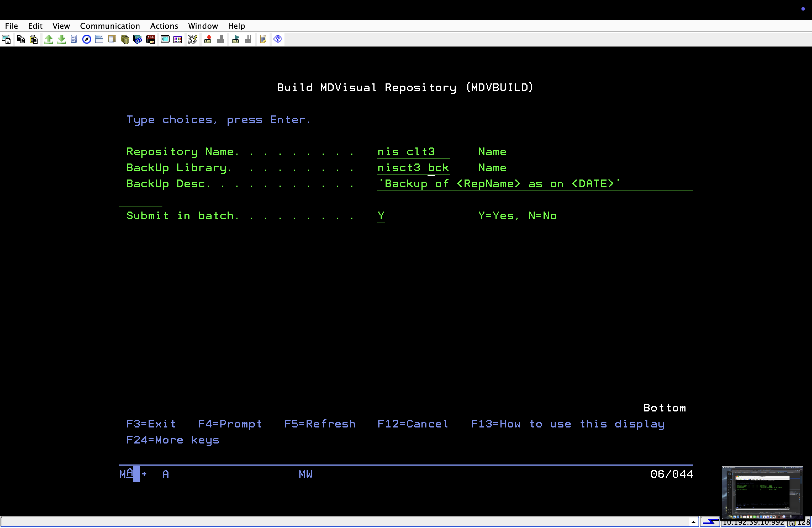Click the olive box toolbar icon
The width and height of the screenshot is (812, 528).
pyautogui.click(x=125, y=39)
